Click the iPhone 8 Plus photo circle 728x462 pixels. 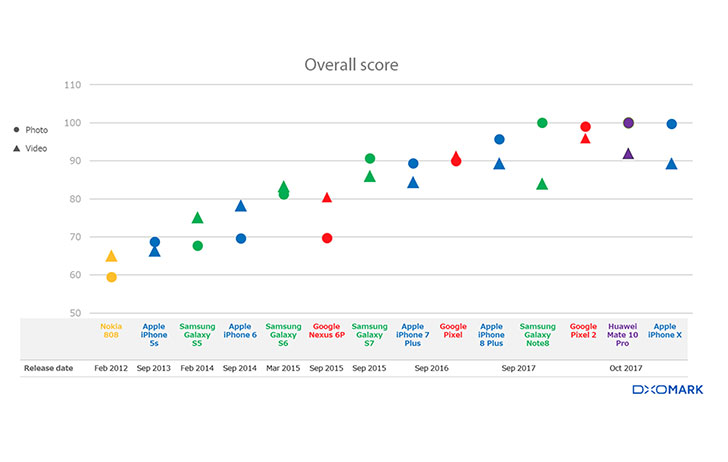pos(499,139)
